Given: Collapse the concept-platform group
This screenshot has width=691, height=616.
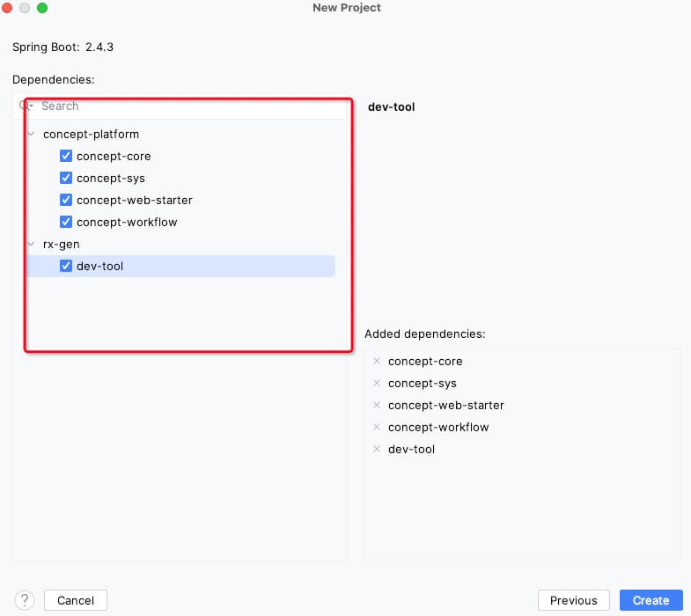Looking at the screenshot, I should [32, 134].
